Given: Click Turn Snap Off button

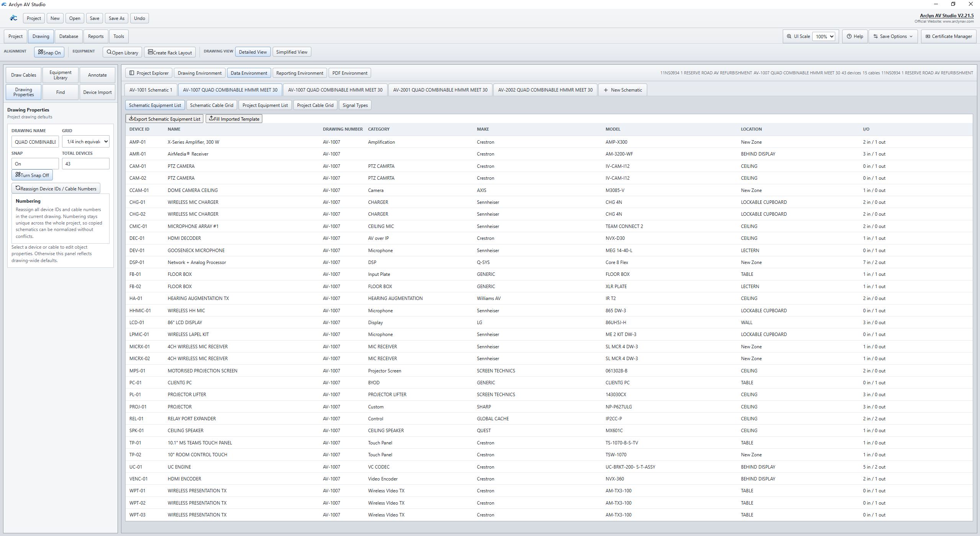Looking at the screenshot, I should pos(32,175).
